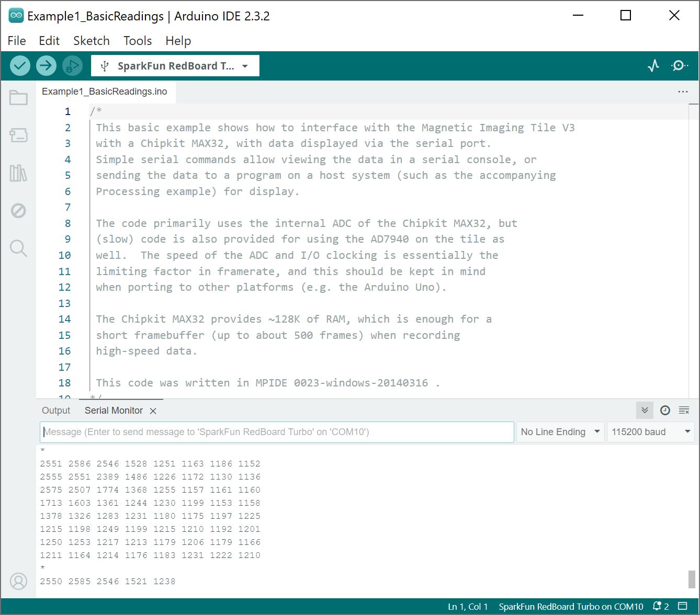Switch to the Output tab
Viewport: 700px width, 615px height.
click(56, 411)
